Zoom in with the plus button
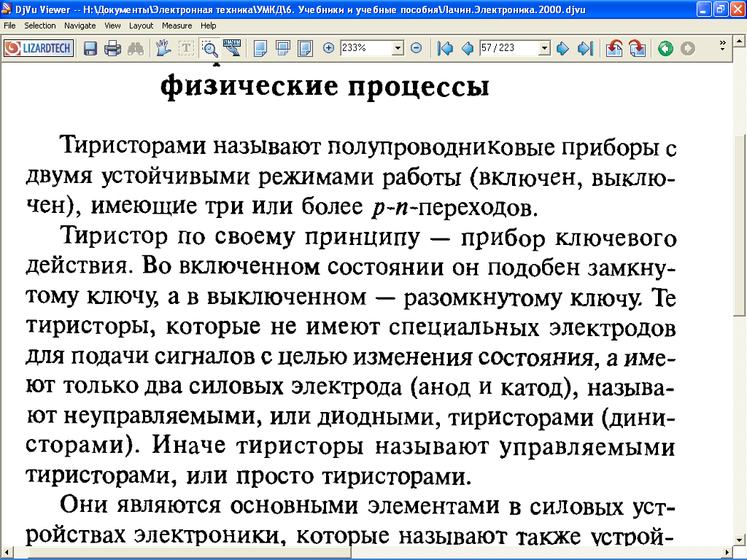This screenshot has height=560, width=747. (x=328, y=47)
